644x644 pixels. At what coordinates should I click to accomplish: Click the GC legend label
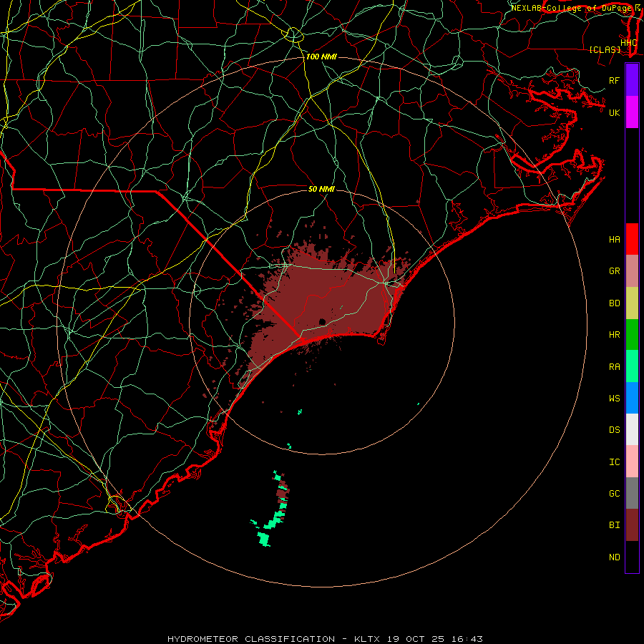tap(614, 494)
